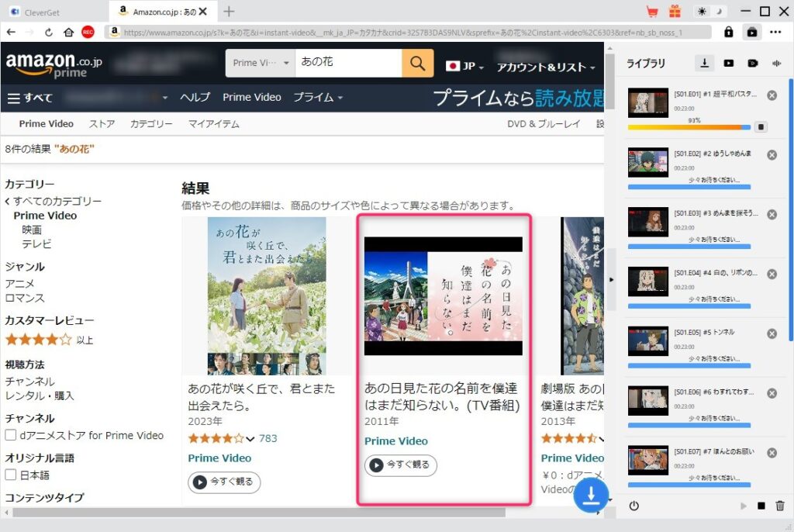Click the padlock icon beside address bar
This screenshot has width=794, height=532.
728,32
